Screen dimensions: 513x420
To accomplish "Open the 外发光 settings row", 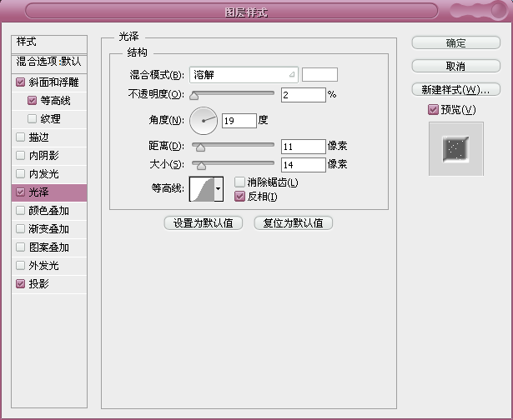I will tap(49, 265).
